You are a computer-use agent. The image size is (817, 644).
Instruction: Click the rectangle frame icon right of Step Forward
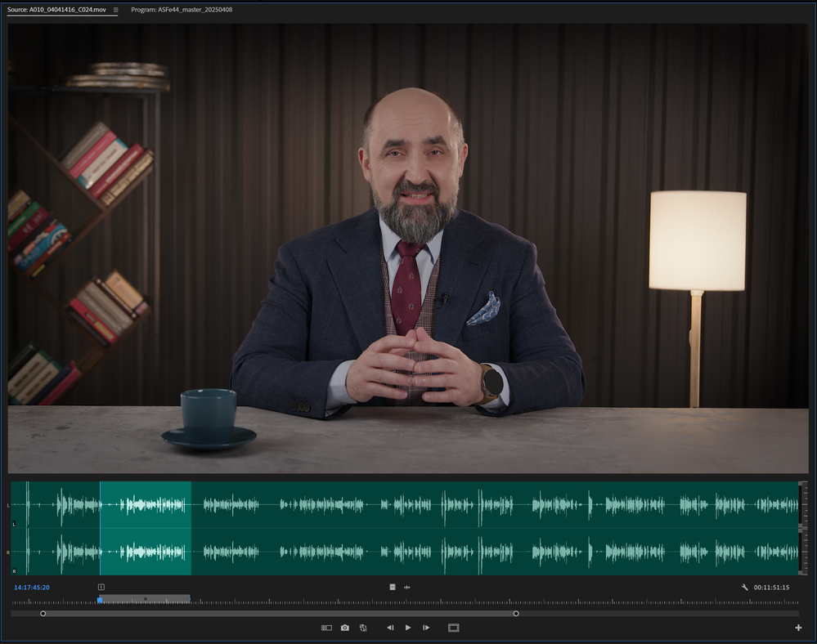(x=453, y=628)
